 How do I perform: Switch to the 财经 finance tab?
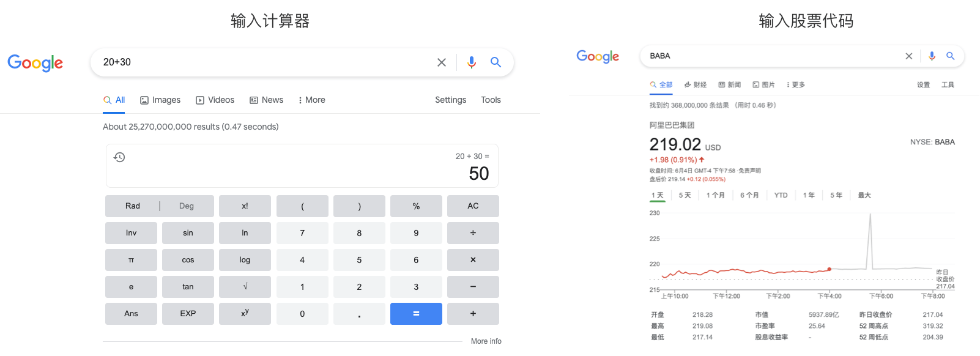696,85
